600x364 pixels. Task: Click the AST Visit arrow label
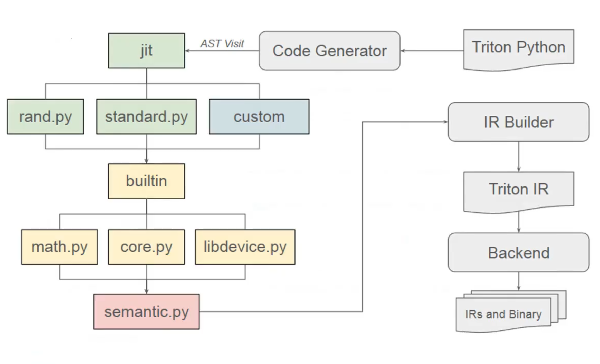(x=222, y=44)
